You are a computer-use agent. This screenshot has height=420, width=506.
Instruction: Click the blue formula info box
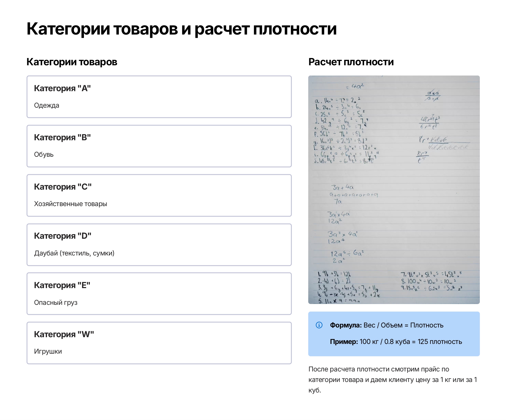click(394, 334)
